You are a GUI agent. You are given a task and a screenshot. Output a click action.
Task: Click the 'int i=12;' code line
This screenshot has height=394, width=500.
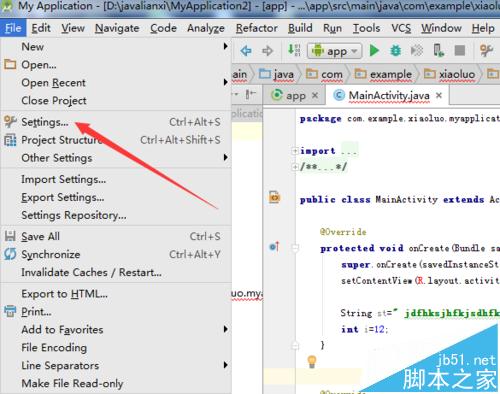click(x=364, y=329)
